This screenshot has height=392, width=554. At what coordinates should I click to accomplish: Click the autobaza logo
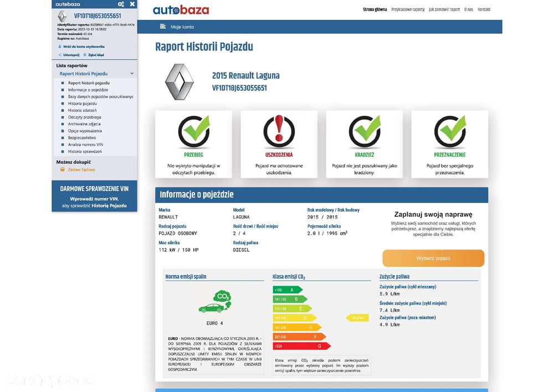click(181, 10)
